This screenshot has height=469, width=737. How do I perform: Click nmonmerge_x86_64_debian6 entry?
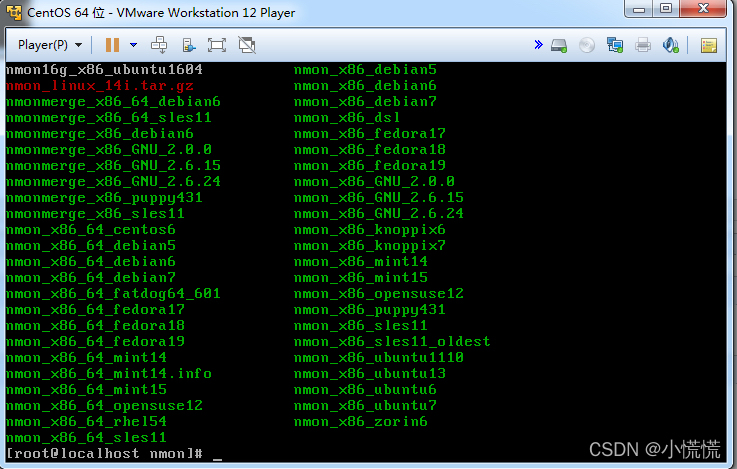[113, 102]
